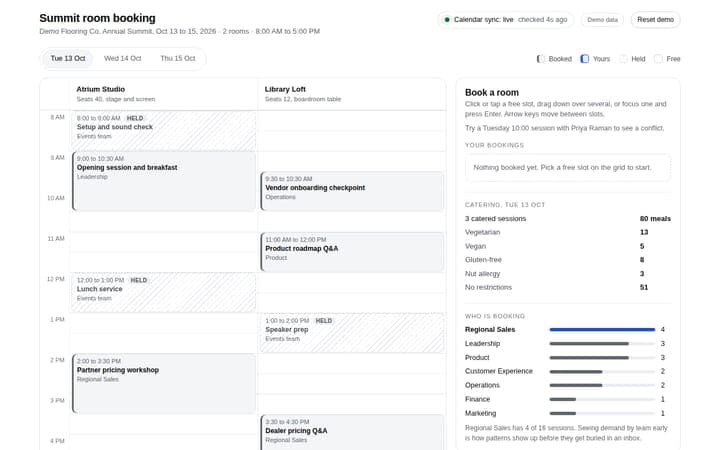
Task: Click the 3 catered sessions row
Action: [x=568, y=219]
